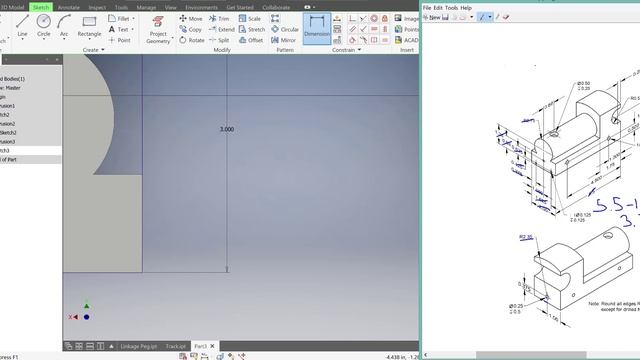This screenshot has height=360, width=640.
Task: Switch to the Environments ribbon tab
Action: click(x=201, y=7)
